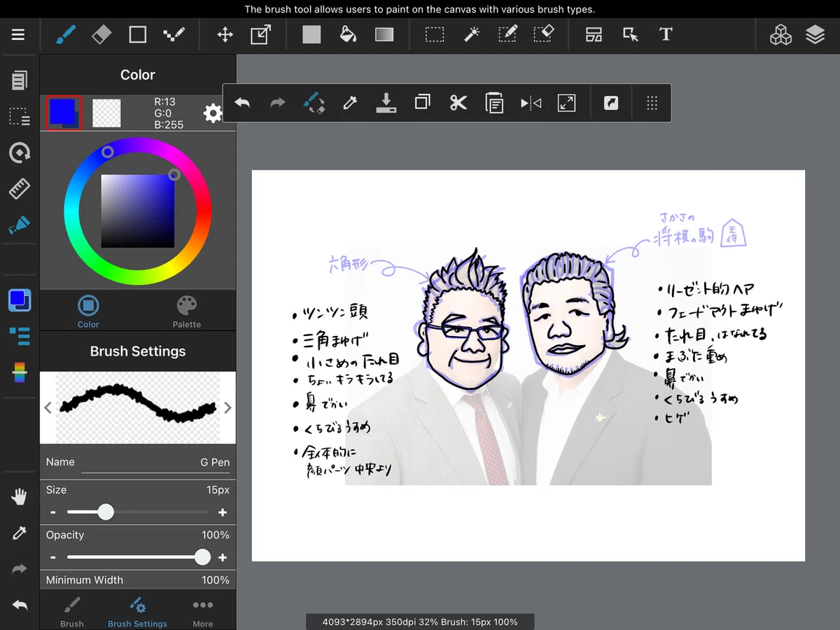Select the blue foreground color swatch
Viewport: 840px width, 630px height.
pyautogui.click(x=64, y=112)
